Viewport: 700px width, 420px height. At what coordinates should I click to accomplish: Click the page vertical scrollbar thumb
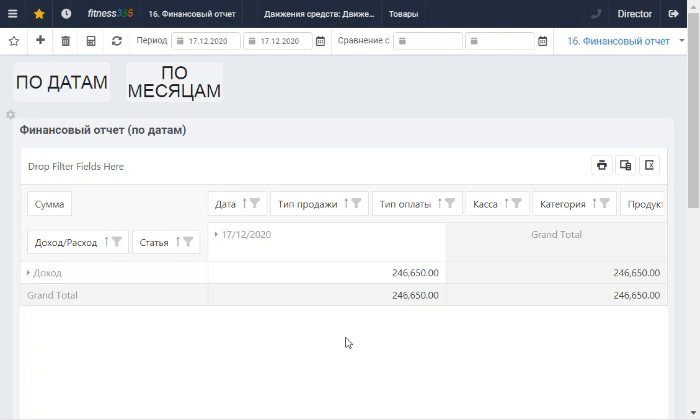click(x=693, y=109)
